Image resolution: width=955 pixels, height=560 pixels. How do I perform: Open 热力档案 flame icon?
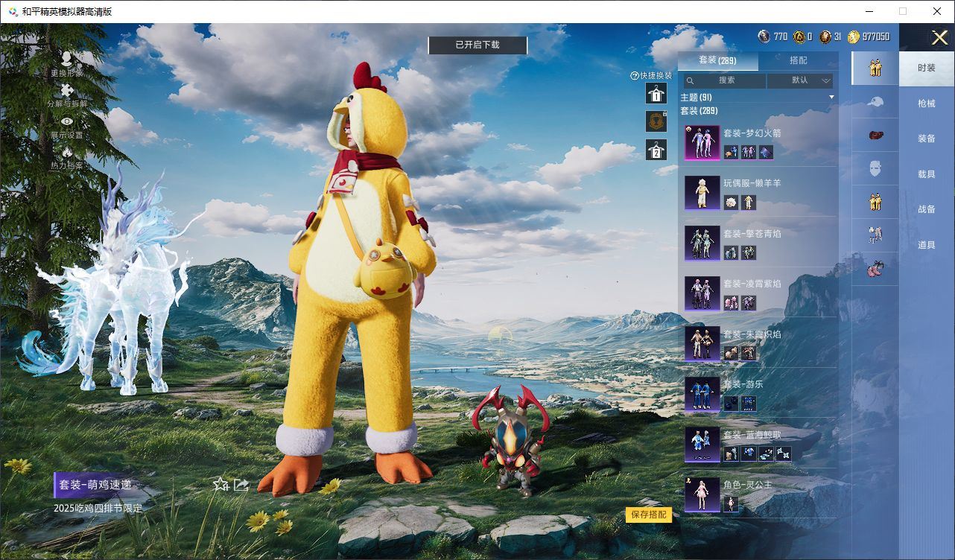(67, 153)
